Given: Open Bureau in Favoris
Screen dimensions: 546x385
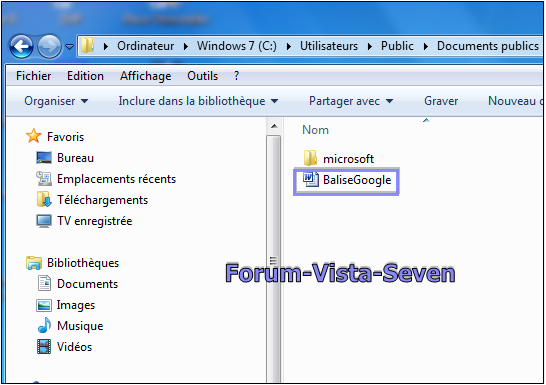Looking at the screenshot, I should pyautogui.click(x=75, y=158).
